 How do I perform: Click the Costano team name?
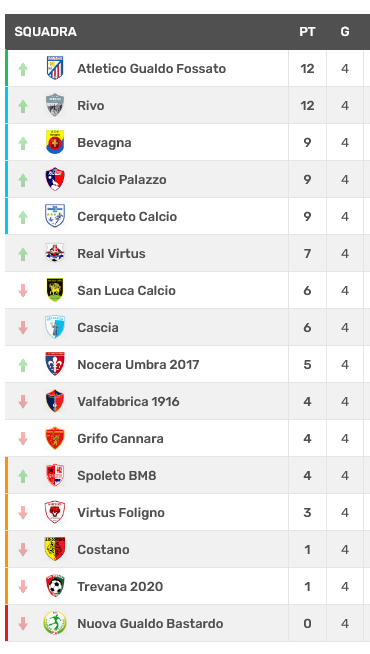103,549
